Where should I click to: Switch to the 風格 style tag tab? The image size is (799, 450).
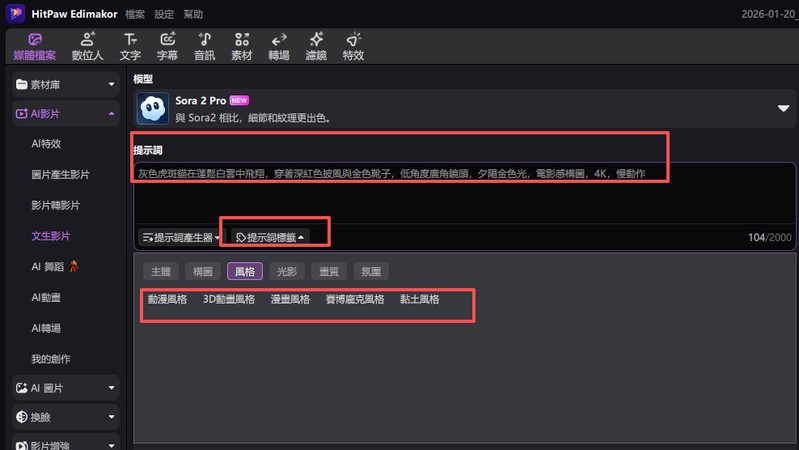tap(245, 272)
